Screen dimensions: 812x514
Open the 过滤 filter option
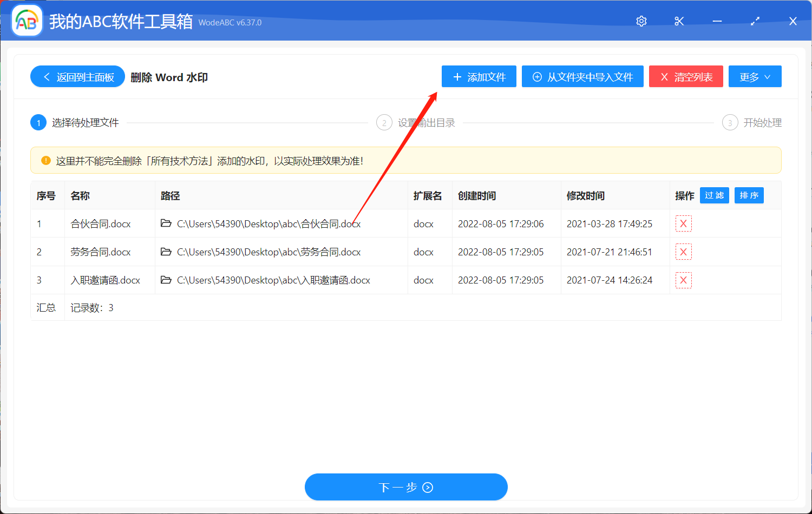(x=714, y=195)
